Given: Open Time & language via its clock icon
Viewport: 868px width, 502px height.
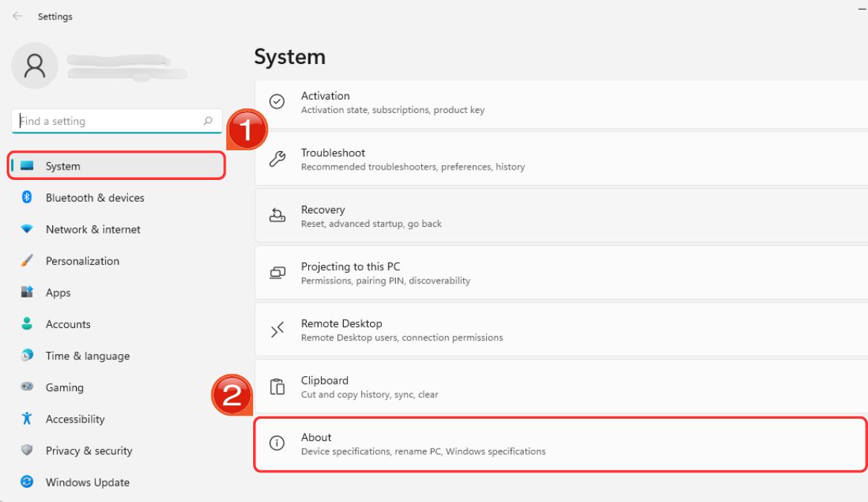Looking at the screenshot, I should click(x=28, y=355).
